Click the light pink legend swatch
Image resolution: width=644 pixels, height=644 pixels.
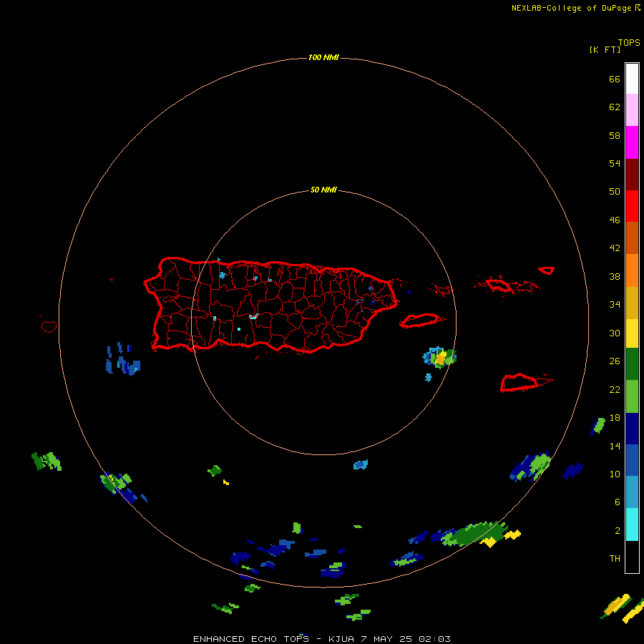tap(632, 109)
